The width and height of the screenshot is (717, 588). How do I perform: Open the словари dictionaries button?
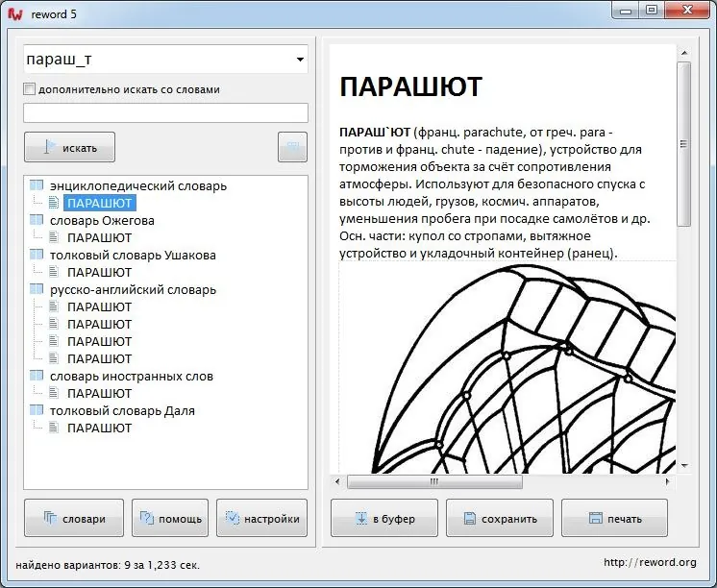(x=74, y=518)
